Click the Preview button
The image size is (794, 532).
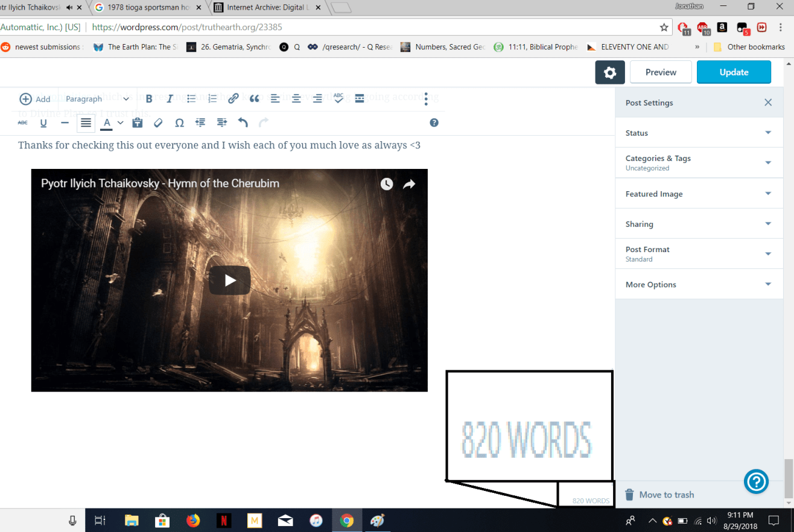(661, 72)
